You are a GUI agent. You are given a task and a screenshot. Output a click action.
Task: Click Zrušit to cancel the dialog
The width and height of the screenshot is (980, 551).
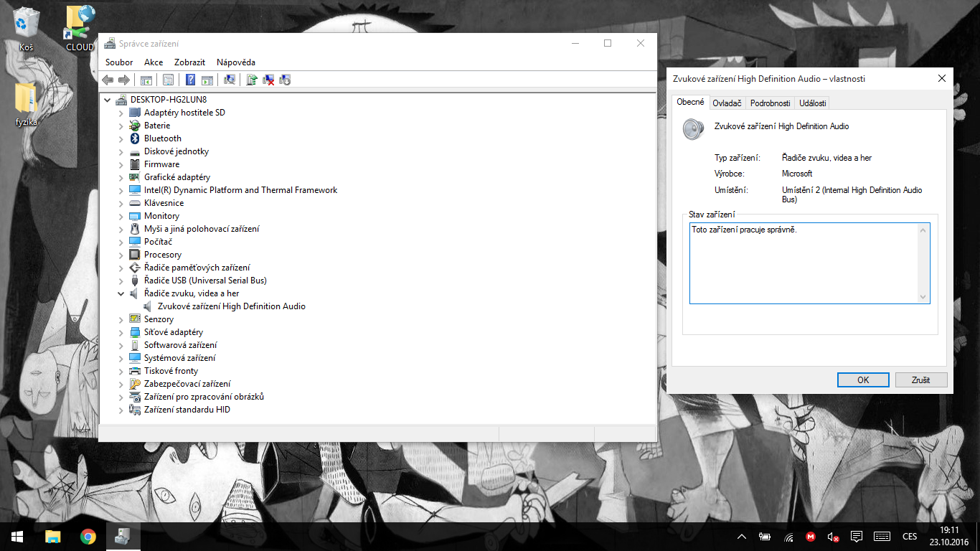pyautogui.click(x=920, y=380)
